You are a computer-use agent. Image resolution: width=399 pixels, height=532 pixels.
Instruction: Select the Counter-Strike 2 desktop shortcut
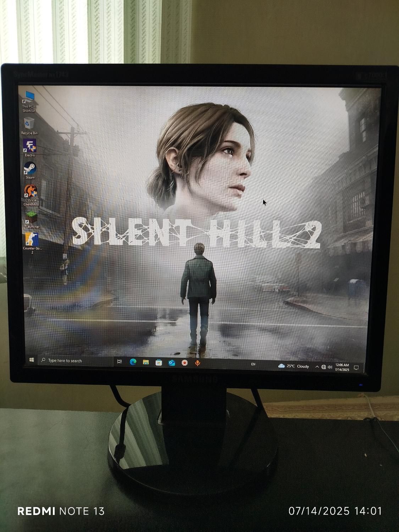click(32, 243)
